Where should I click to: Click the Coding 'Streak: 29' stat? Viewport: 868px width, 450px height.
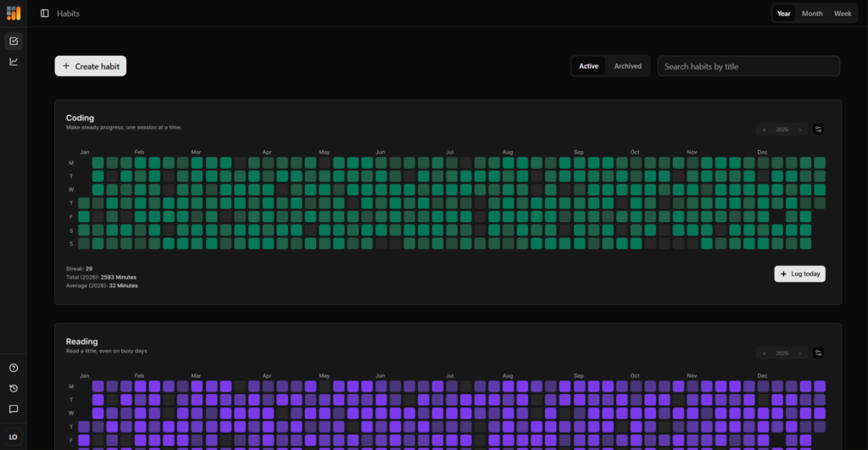(x=79, y=269)
